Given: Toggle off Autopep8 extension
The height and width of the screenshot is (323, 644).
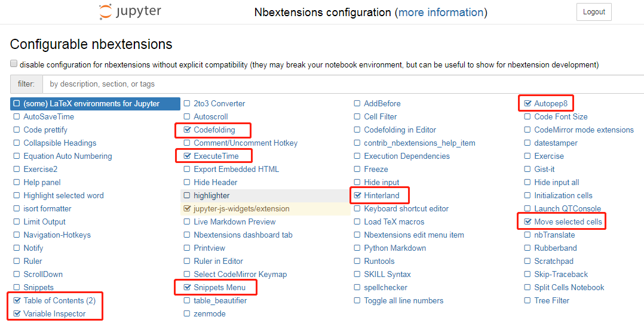Looking at the screenshot, I should 528,103.
